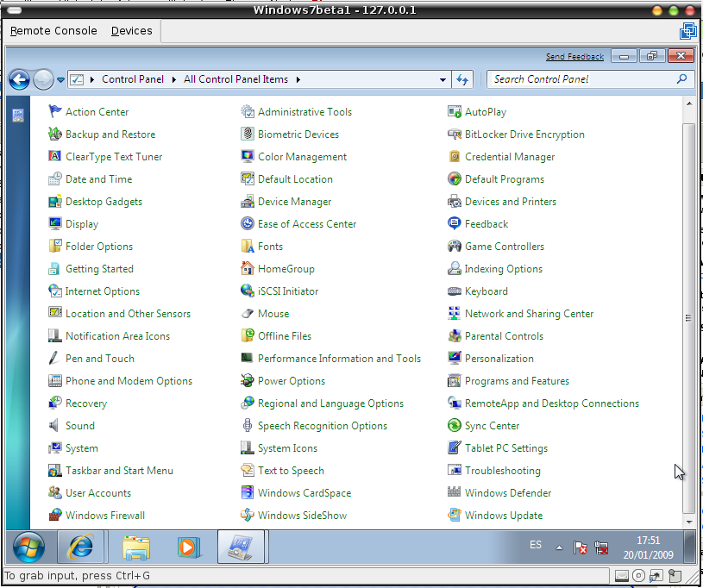Viewport: 703px width, 588px height.
Task: Click the network tray icon with red X
Action: (600, 547)
